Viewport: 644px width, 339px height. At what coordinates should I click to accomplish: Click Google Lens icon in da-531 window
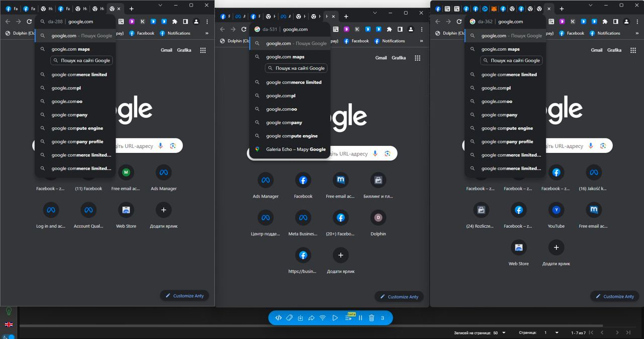387,153
